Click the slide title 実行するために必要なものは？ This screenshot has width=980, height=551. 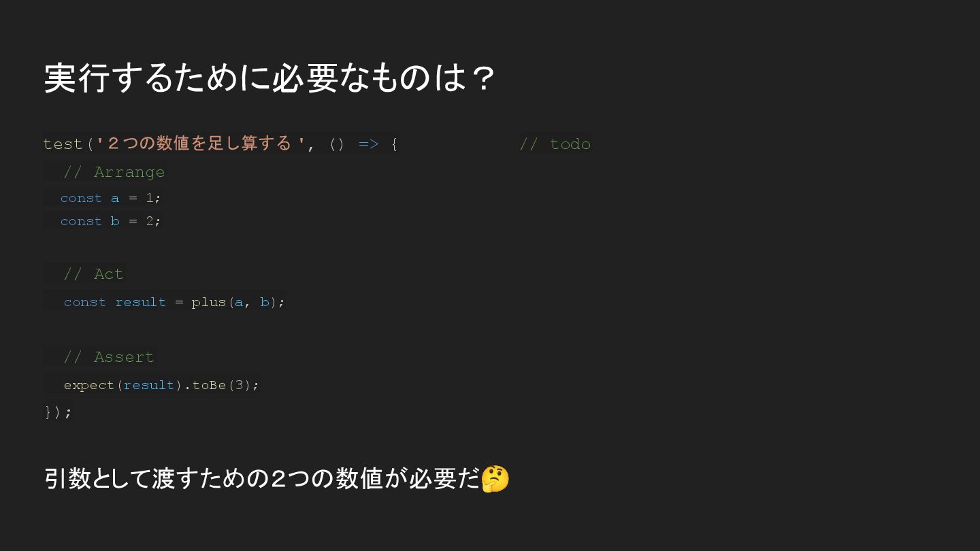click(269, 78)
